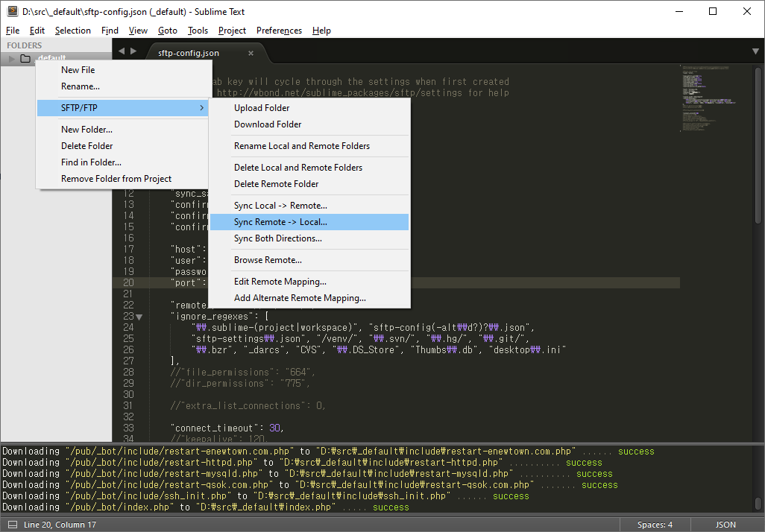Image resolution: width=765 pixels, height=532 pixels.
Task: Choose Delete Folder in context menu
Action: click(x=87, y=146)
